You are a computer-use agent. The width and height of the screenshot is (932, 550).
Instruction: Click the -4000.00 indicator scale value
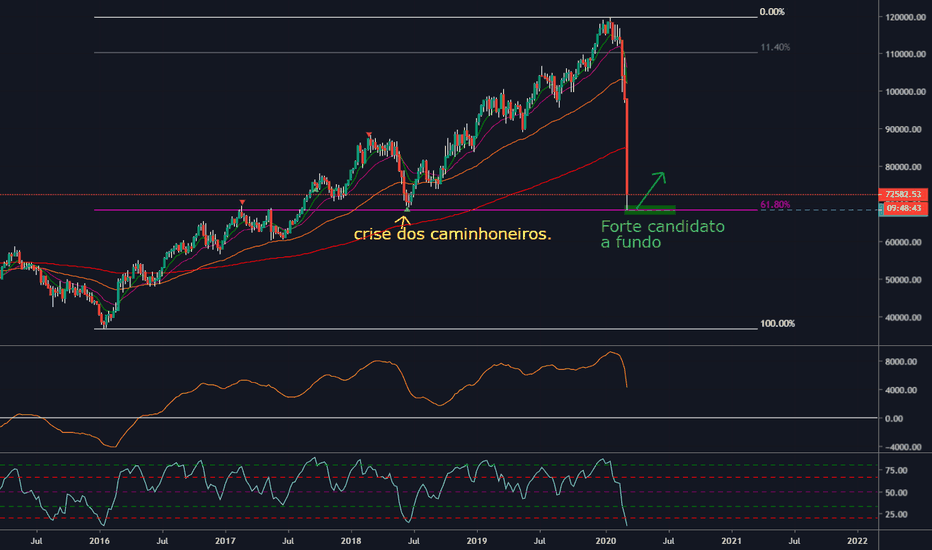902,447
